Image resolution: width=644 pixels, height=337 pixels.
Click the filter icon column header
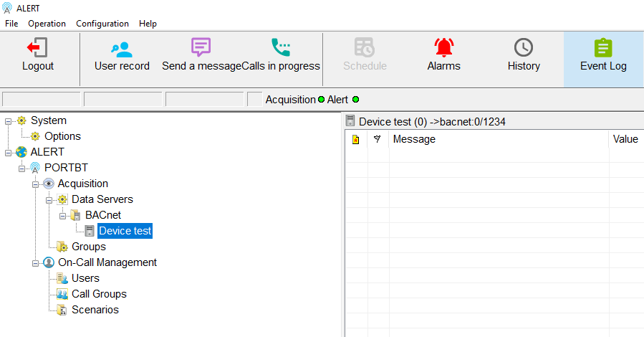click(x=377, y=139)
